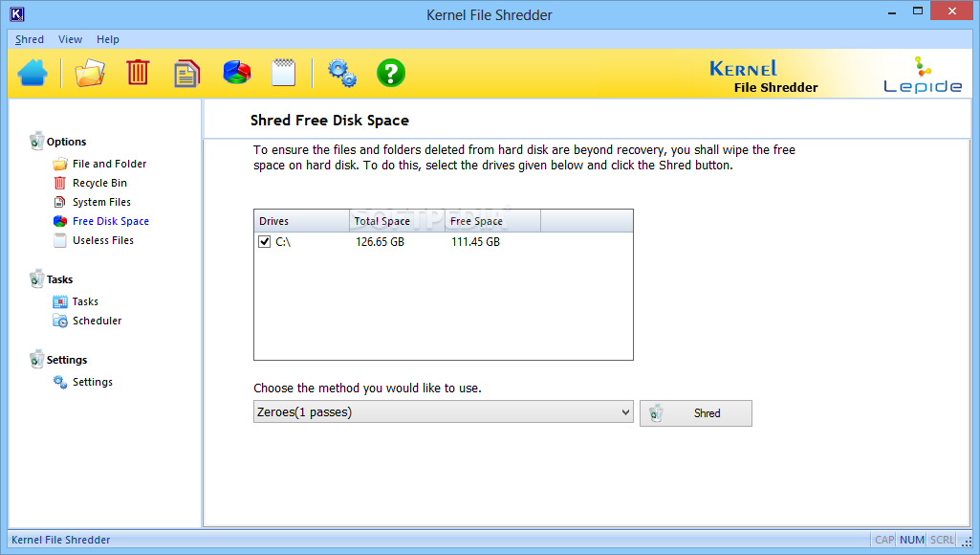Click the trash icon beside Recycle Bin
The height and width of the screenshot is (555, 980).
(x=60, y=184)
